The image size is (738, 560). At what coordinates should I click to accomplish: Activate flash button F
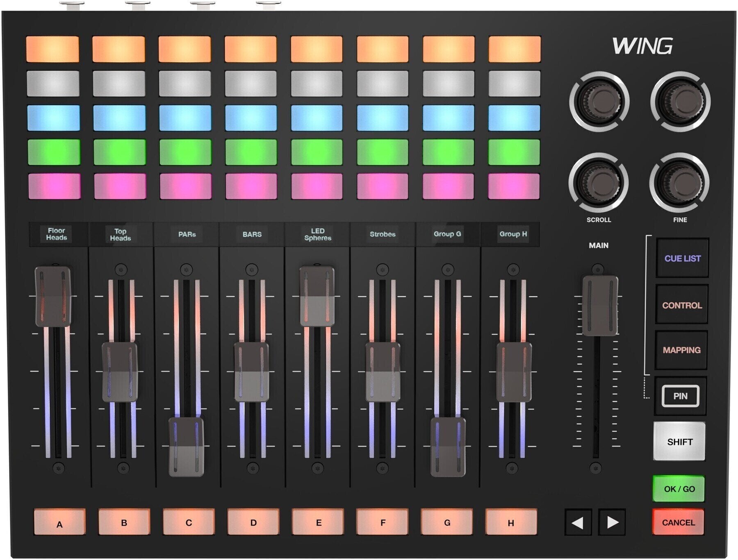[383, 522]
